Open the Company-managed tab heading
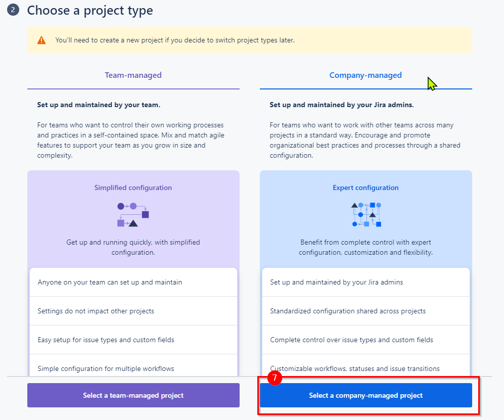 tap(365, 75)
